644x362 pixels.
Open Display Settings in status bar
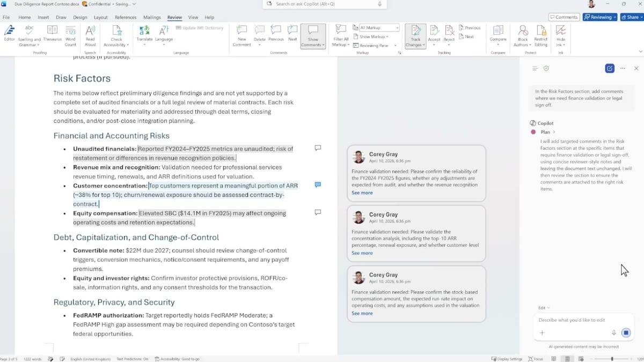[x=507, y=359]
